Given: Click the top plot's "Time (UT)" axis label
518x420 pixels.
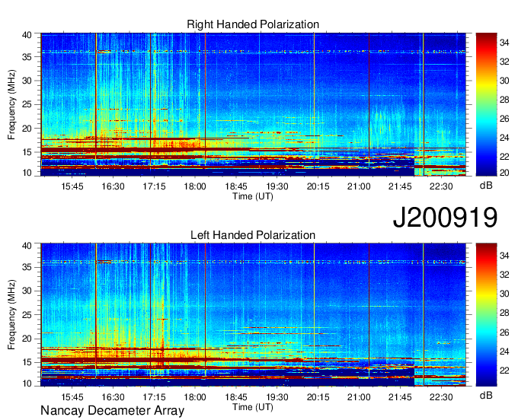Looking at the screenshot, I should (x=253, y=196).
